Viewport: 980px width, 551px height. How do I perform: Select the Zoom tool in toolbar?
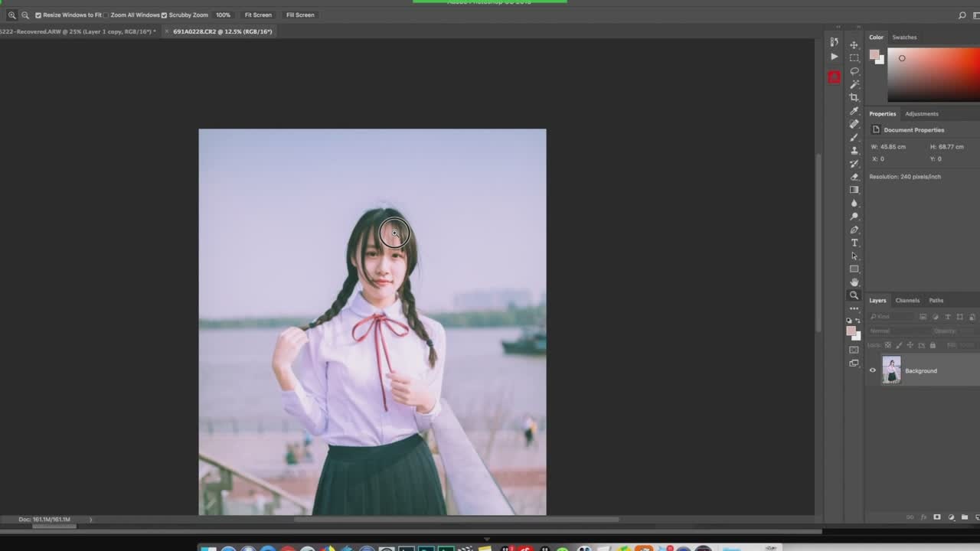point(854,295)
